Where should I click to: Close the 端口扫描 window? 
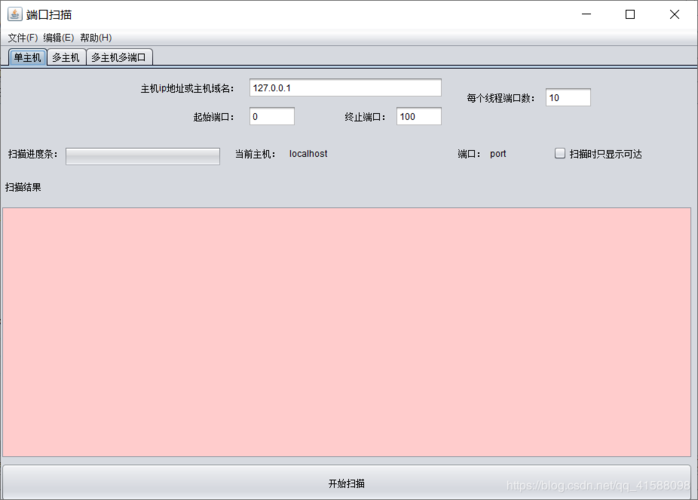674,14
